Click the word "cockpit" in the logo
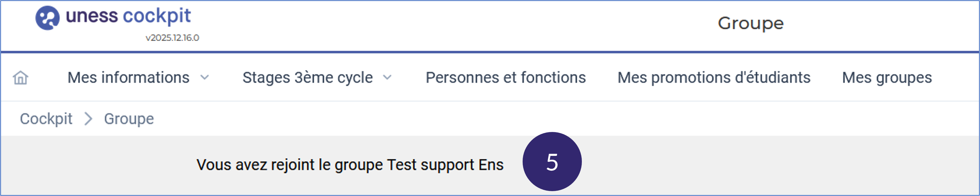 (x=157, y=16)
